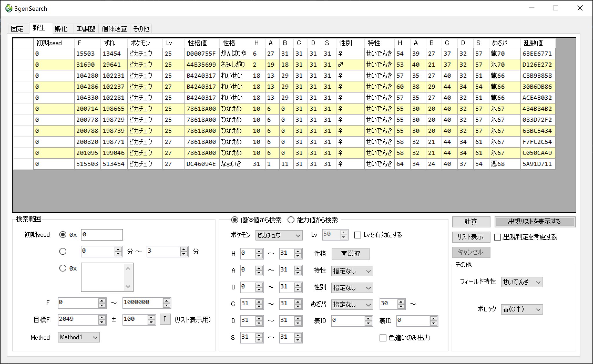The image size is (593, 364).
Task: Switch to the 孵化 tab
Action: (61, 29)
